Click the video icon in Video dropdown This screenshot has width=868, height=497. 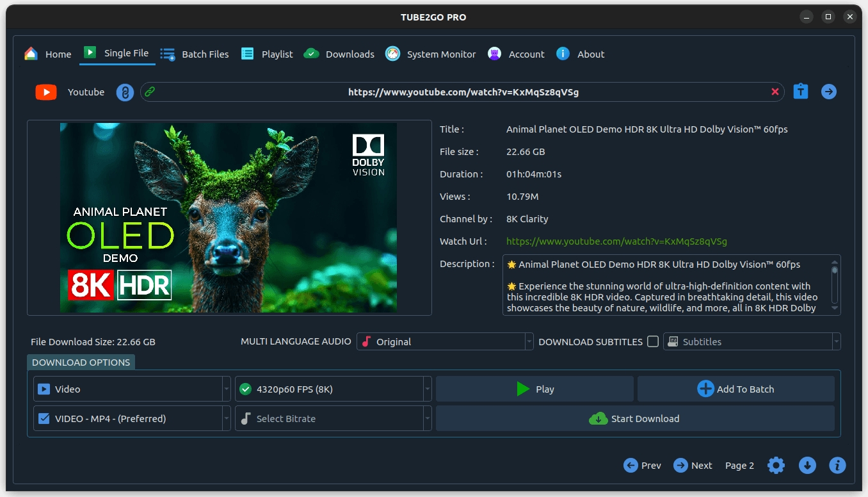click(x=44, y=389)
